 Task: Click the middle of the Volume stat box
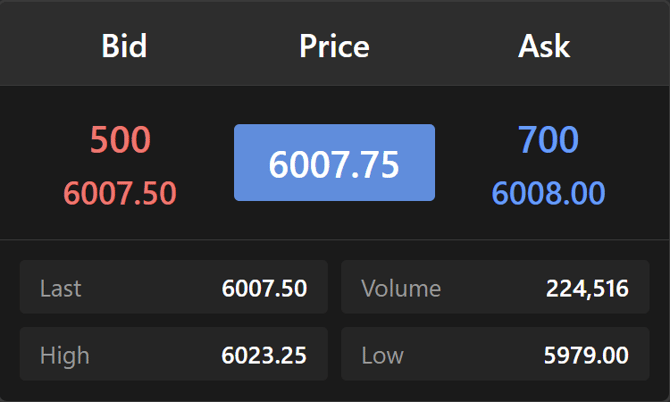click(x=495, y=288)
